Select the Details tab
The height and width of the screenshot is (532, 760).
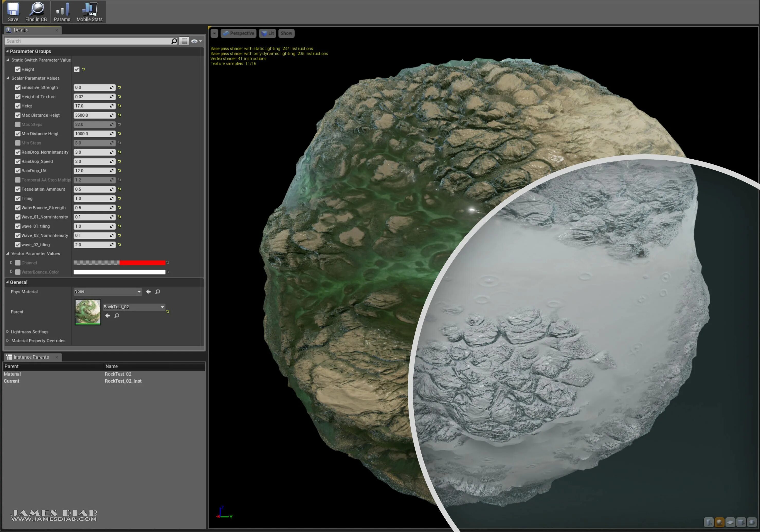(21, 30)
